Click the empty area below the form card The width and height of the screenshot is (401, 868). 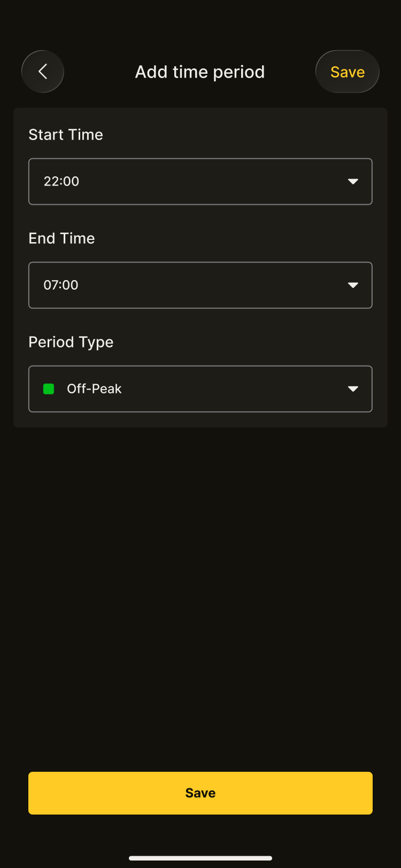200,588
